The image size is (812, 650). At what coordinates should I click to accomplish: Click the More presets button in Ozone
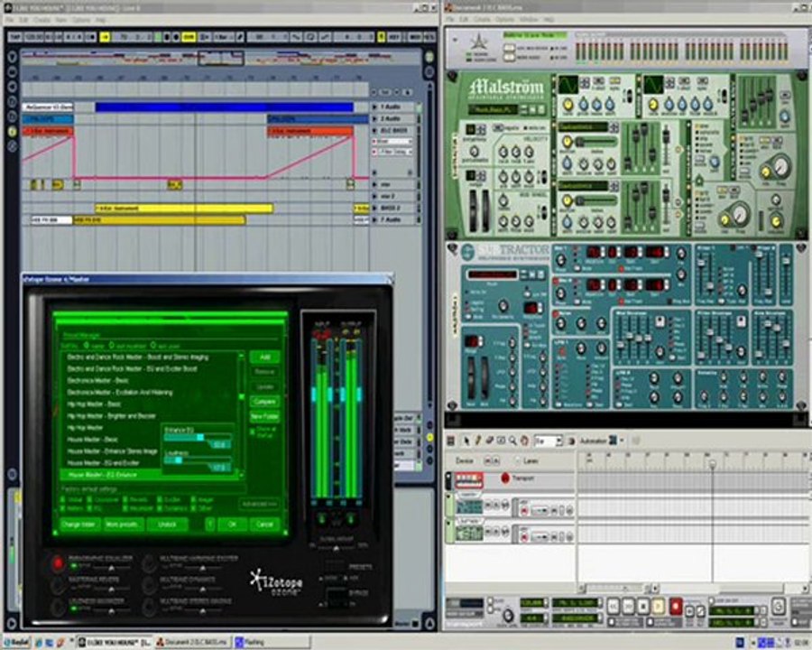pos(122,524)
